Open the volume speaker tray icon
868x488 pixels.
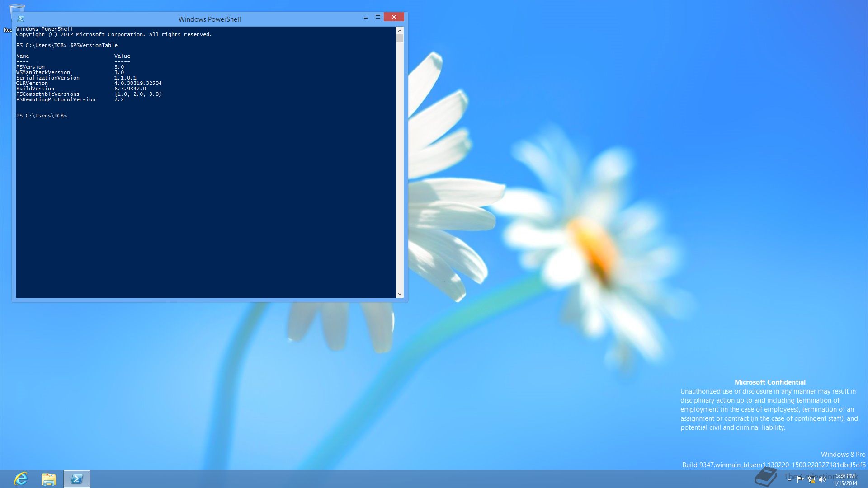822,479
